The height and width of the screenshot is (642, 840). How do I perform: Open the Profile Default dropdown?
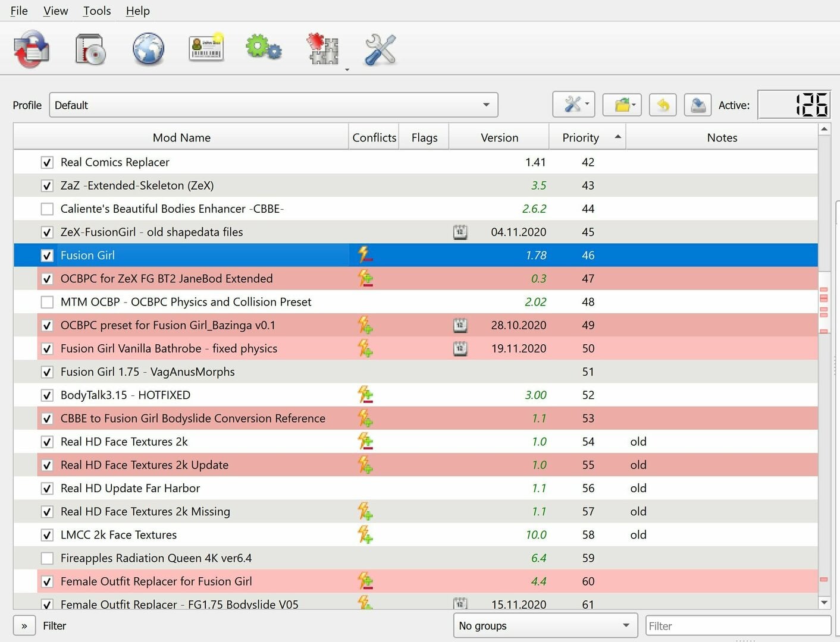[x=274, y=105]
